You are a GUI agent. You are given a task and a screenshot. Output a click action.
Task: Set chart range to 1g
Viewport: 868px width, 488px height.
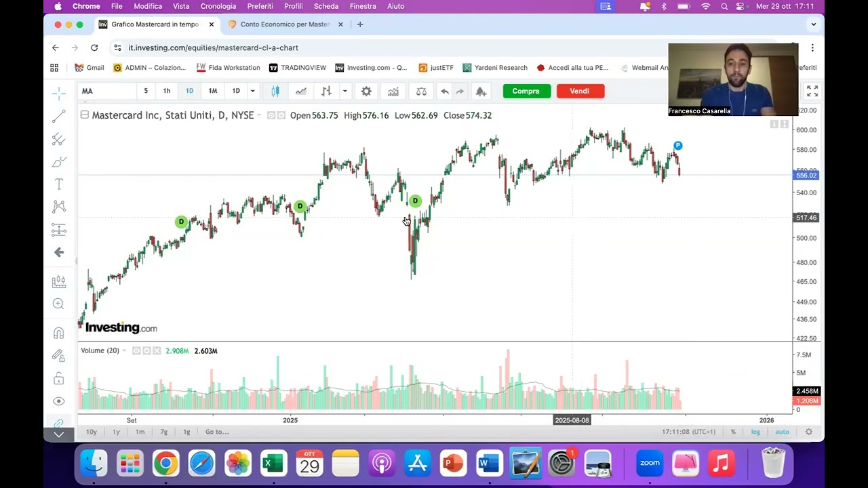[186, 432]
